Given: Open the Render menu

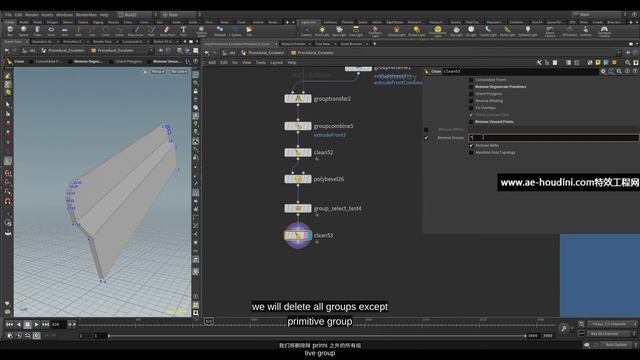Looking at the screenshot, I should (x=31, y=15).
